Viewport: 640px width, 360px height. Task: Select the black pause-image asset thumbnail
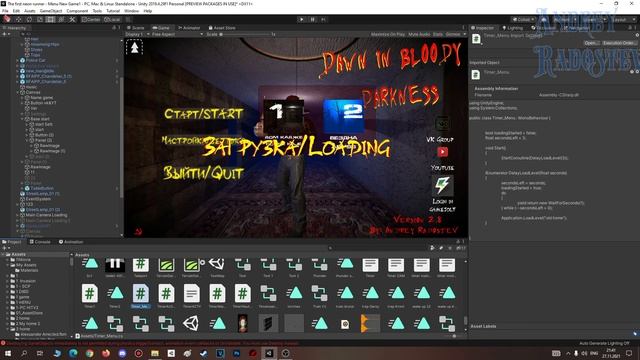point(115,265)
